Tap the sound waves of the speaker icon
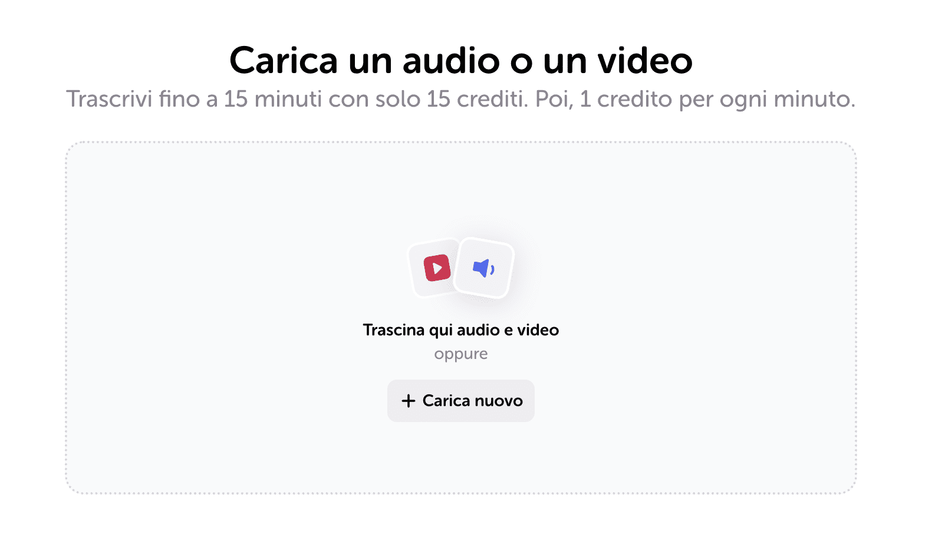 492,269
